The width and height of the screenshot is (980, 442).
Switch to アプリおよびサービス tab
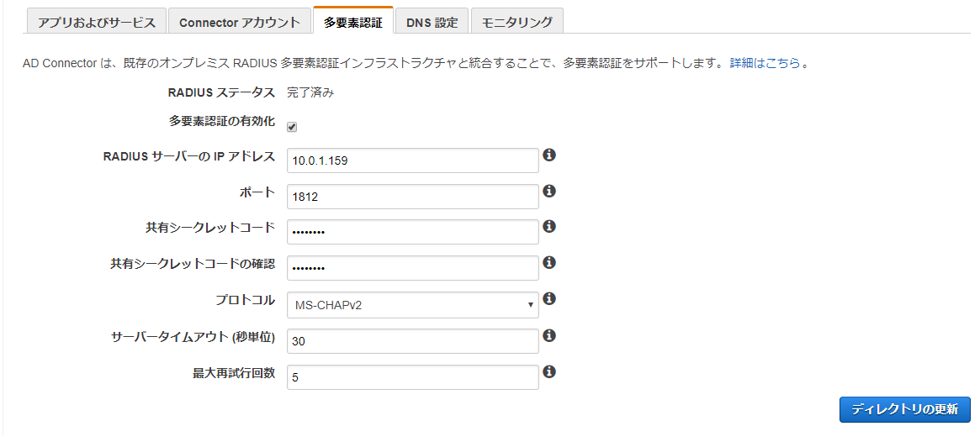click(97, 22)
